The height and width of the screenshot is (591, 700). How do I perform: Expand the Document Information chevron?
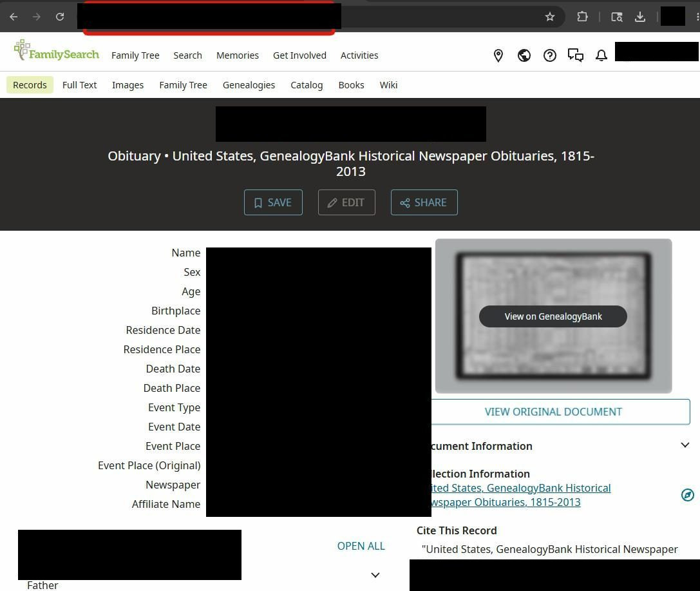click(685, 445)
